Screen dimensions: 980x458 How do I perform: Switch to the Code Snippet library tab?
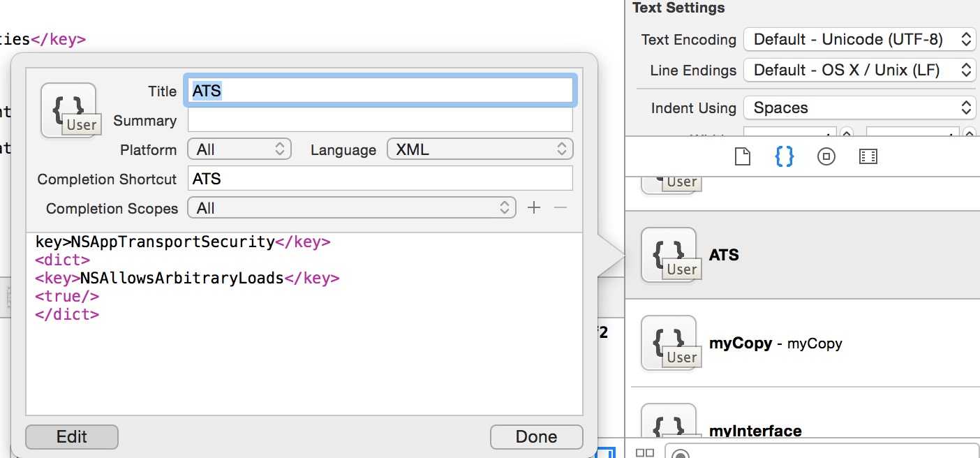pyautogui.click(x=785, y=156)
